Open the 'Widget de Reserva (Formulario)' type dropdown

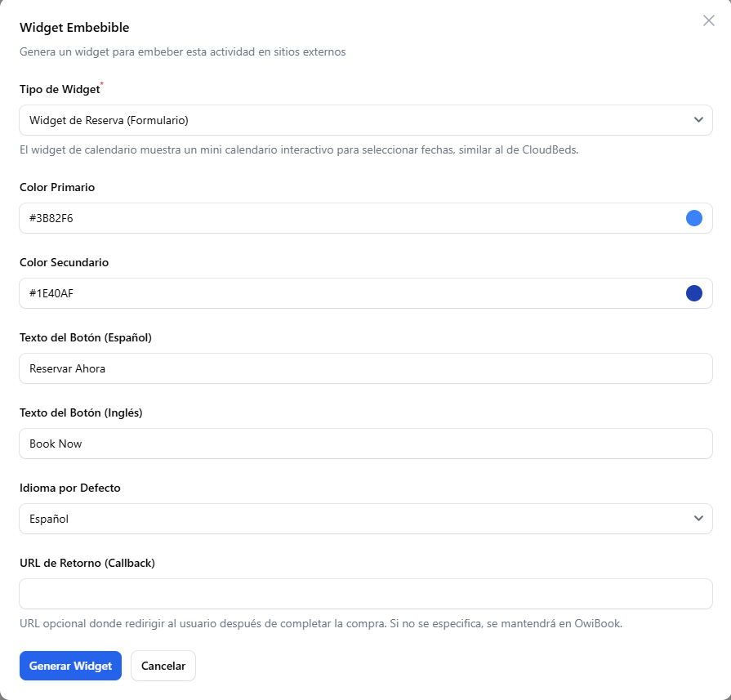coord(351,120)
